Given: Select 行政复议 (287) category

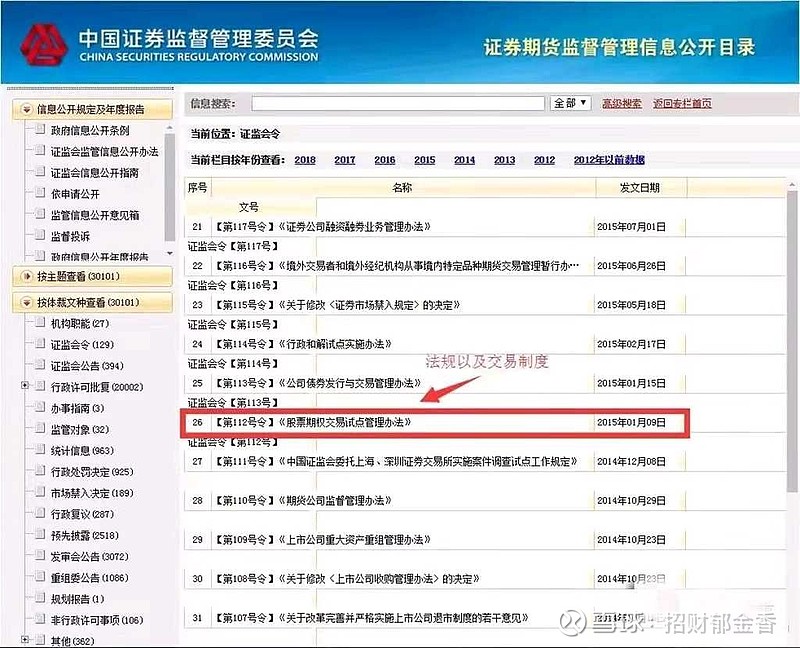Looking at the screenshot, I should tap(82, 514).
